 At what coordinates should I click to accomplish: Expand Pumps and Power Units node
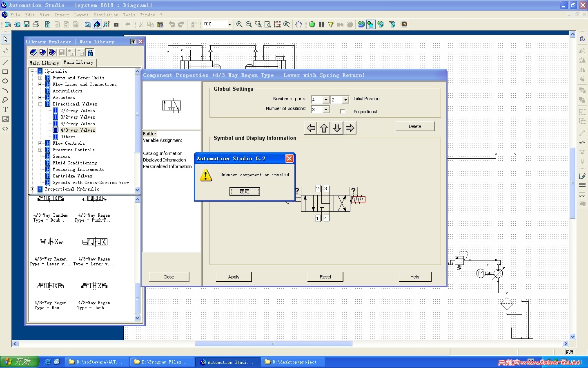40,78
